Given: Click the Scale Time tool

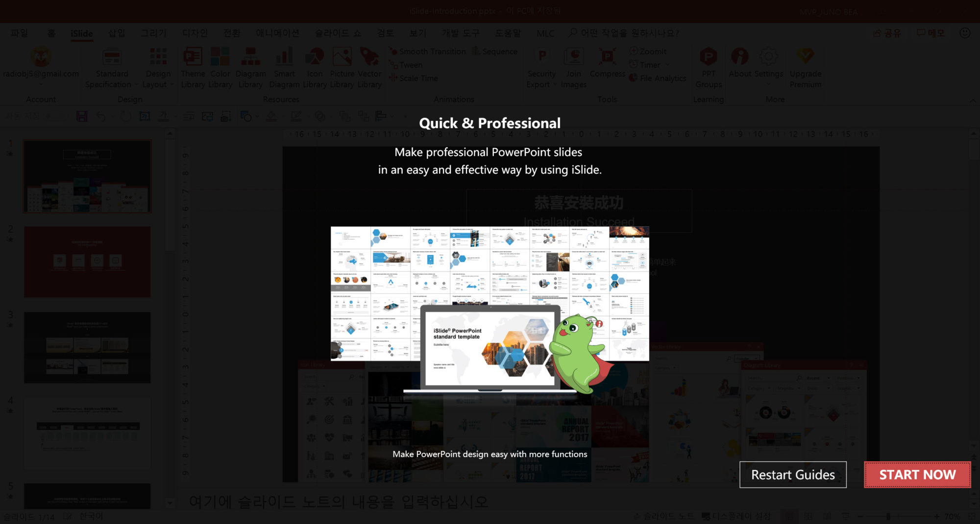Looking at the screenshot, I should (x=414, y=78).
